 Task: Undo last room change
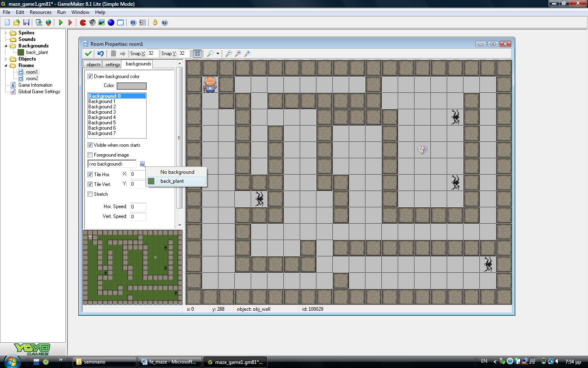100,54
